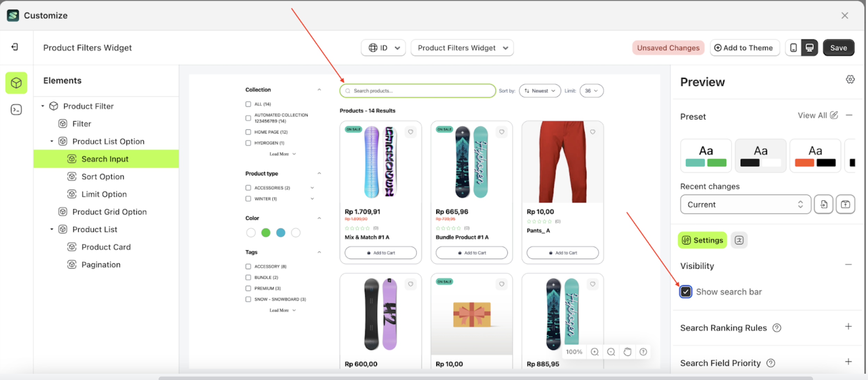Switch to mobile preview icon
The image size is (868, 380).
click(793, 48)
